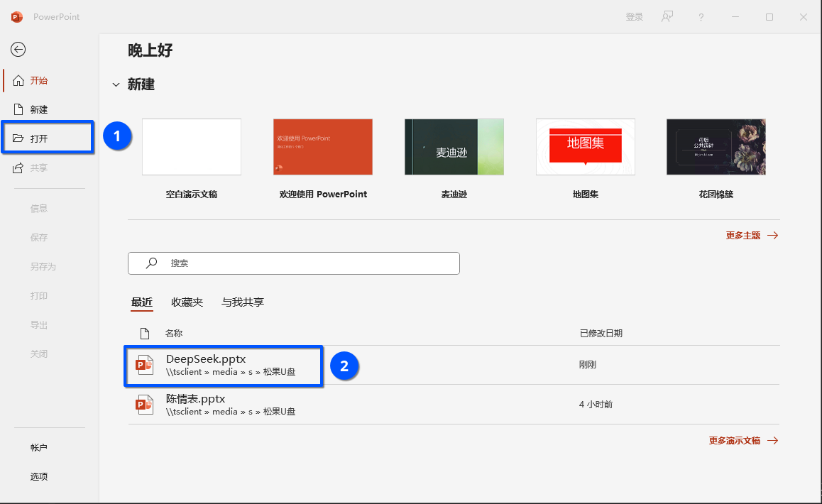Screen dimensions: 822x504
Task: Click the 刚刚 modified time
Action: pyautogui.click(x=587, y=364)
